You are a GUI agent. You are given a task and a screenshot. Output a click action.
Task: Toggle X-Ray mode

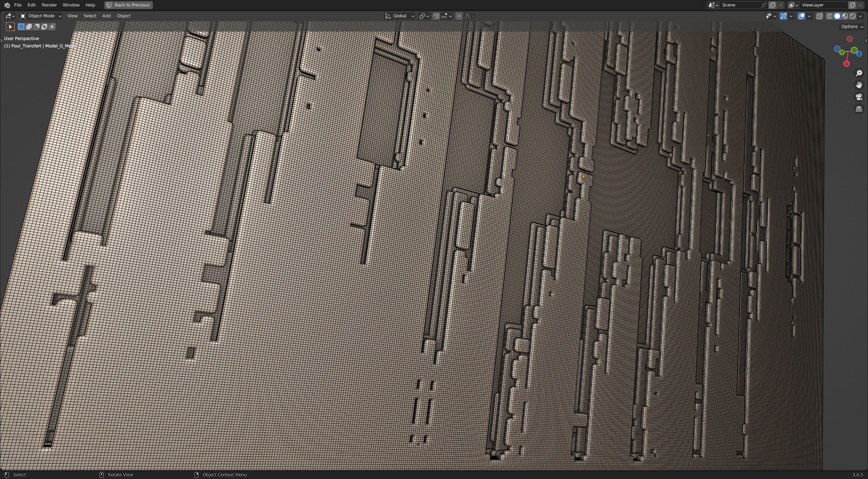point(820,16)
